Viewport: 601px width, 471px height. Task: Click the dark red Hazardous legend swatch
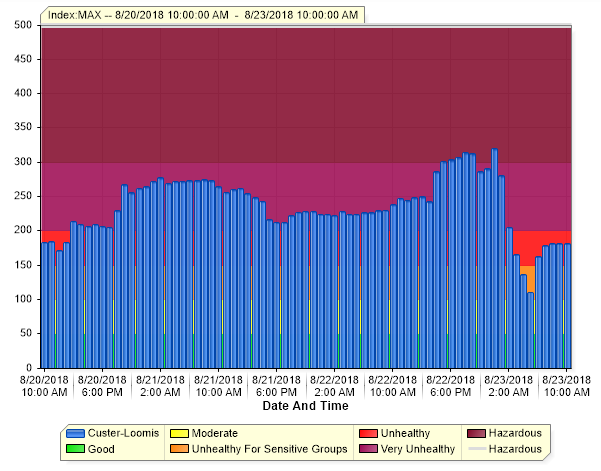tap(477, 433)
